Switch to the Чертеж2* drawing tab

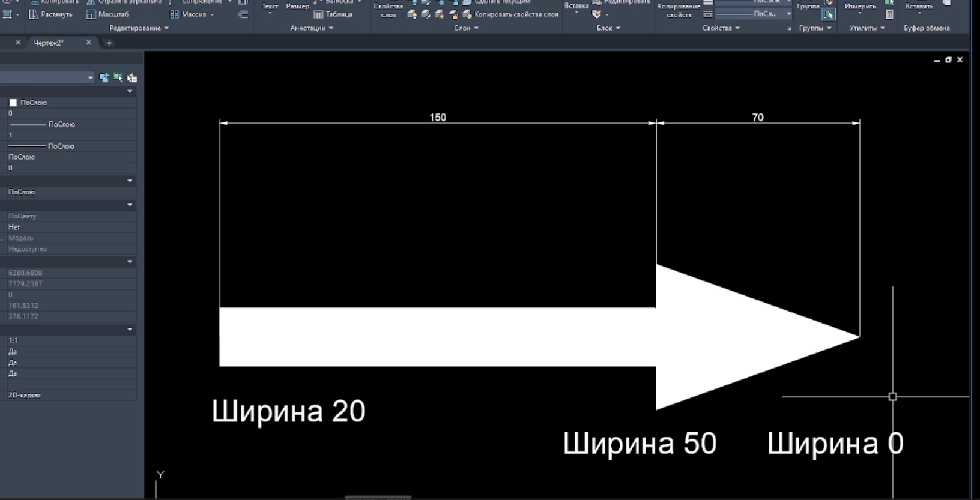pyautogui.click(x=49, y=43)
